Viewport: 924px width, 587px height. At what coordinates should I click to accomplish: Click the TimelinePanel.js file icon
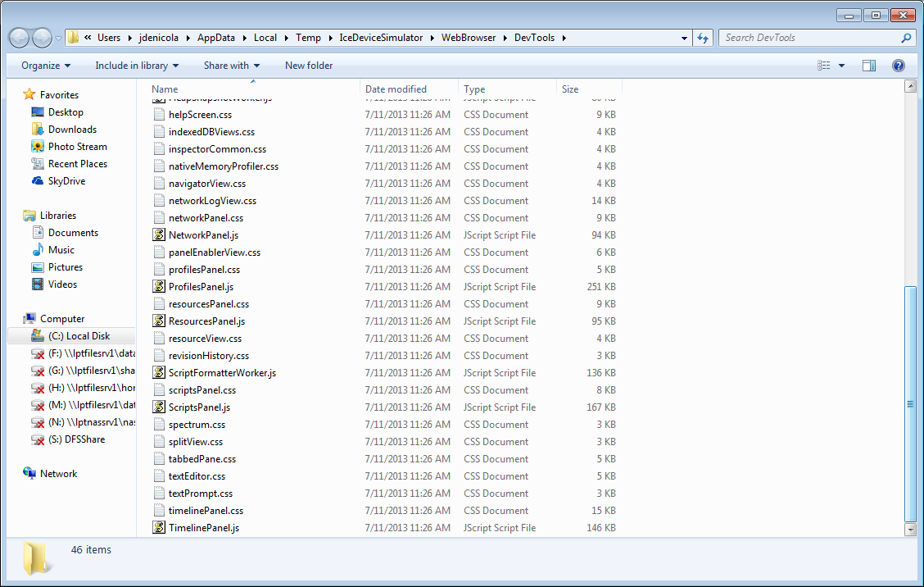159,527
